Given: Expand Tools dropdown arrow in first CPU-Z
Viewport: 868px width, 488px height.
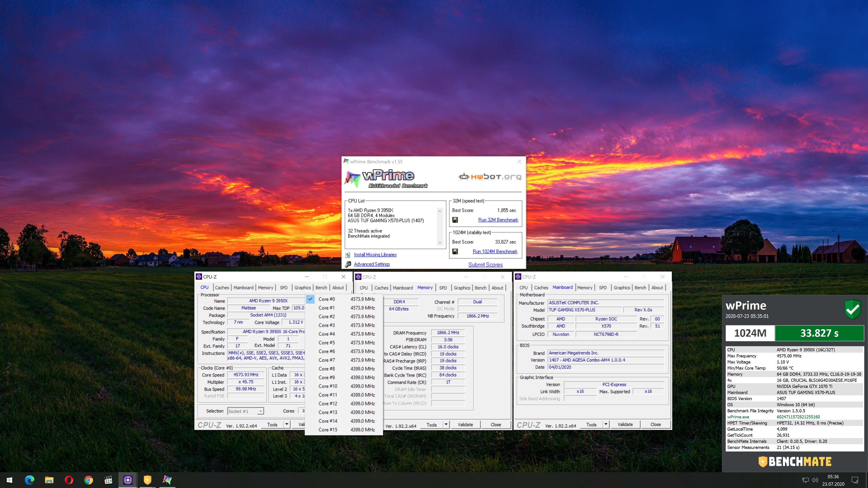Looking at the screenshot, I should 287,424.
